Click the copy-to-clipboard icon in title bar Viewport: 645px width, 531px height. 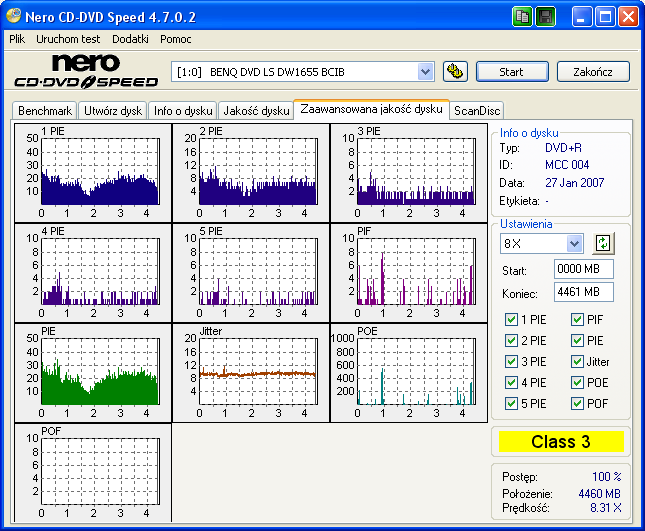pos(522,17)
